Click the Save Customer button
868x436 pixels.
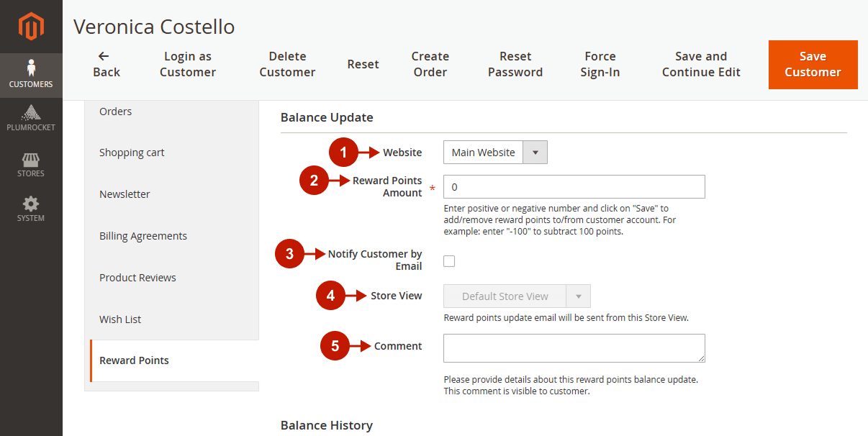coord(813,65)
